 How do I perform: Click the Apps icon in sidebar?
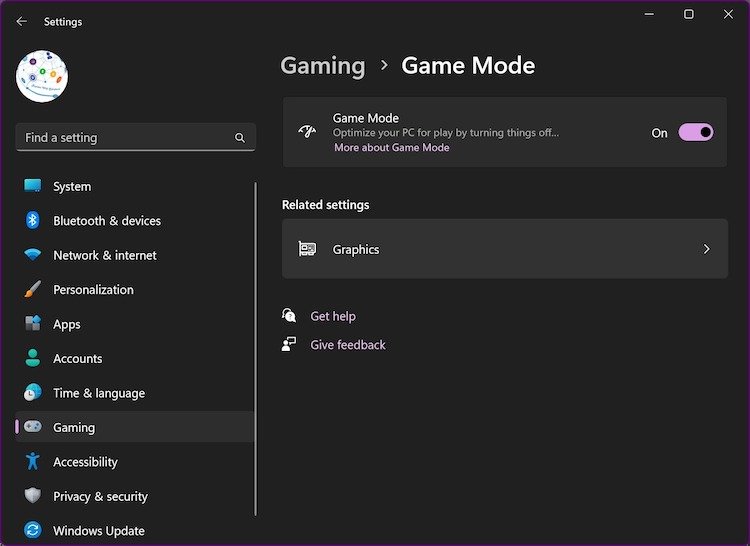pos(33,324)
